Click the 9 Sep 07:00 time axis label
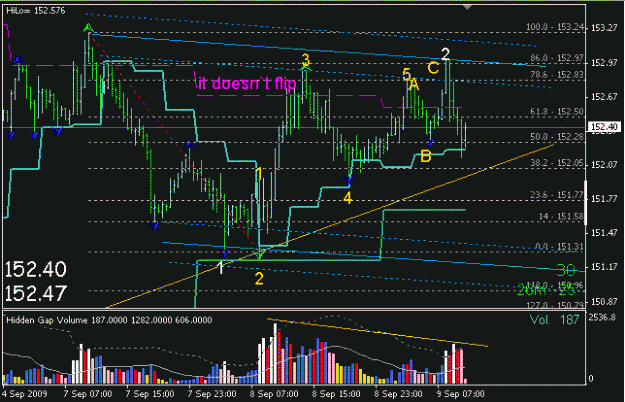 pyautogui.click(x=460, y=394)
